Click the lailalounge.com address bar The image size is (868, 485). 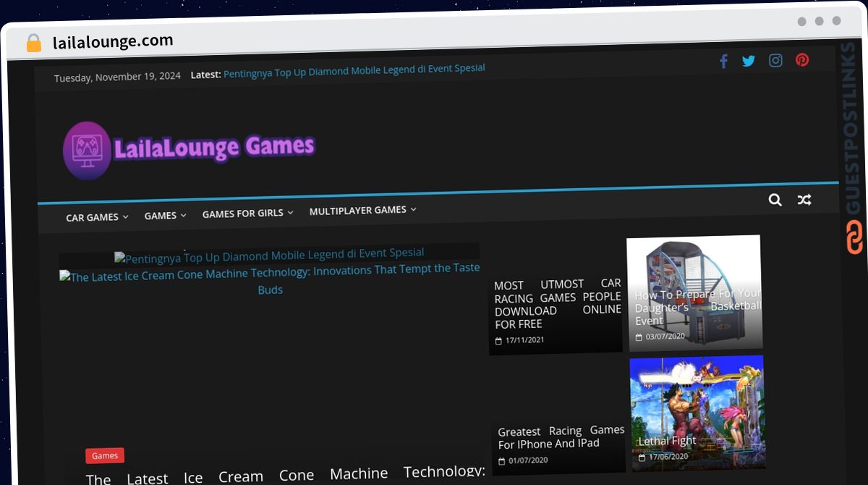pos(113,42)
